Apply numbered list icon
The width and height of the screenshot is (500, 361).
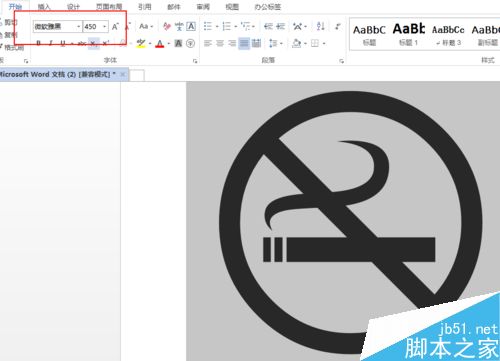(x=227, y=26)
